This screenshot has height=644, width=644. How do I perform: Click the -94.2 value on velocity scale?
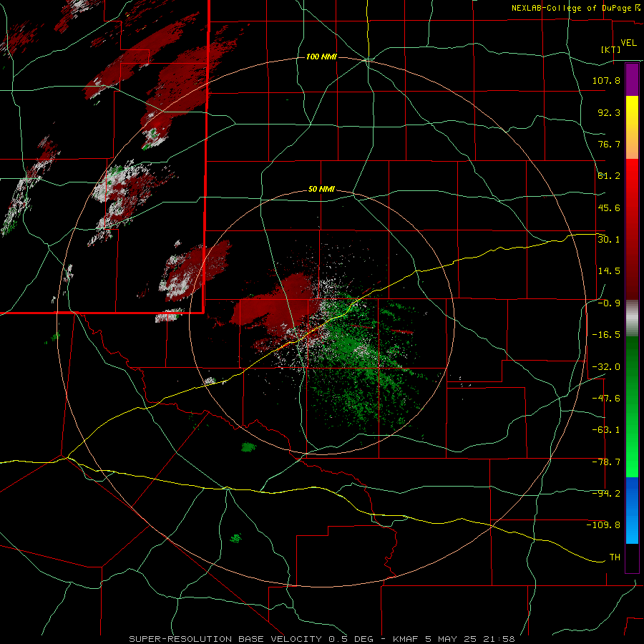coord(606,494)
